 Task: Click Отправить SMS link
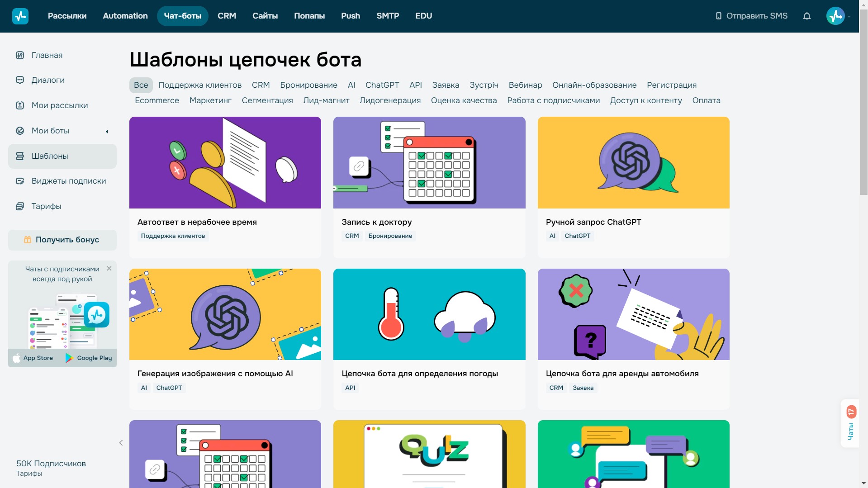(752, 16)
